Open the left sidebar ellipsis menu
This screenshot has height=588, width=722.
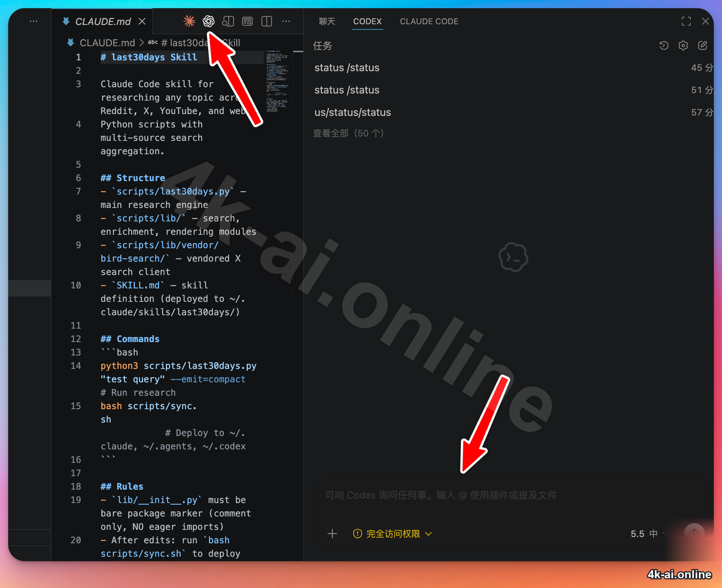(x=34, y=21)
